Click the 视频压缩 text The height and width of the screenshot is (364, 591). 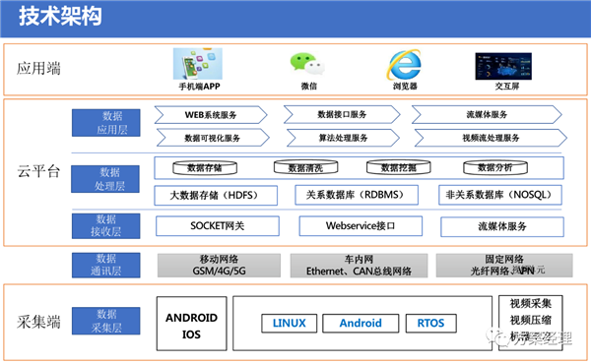531,320
